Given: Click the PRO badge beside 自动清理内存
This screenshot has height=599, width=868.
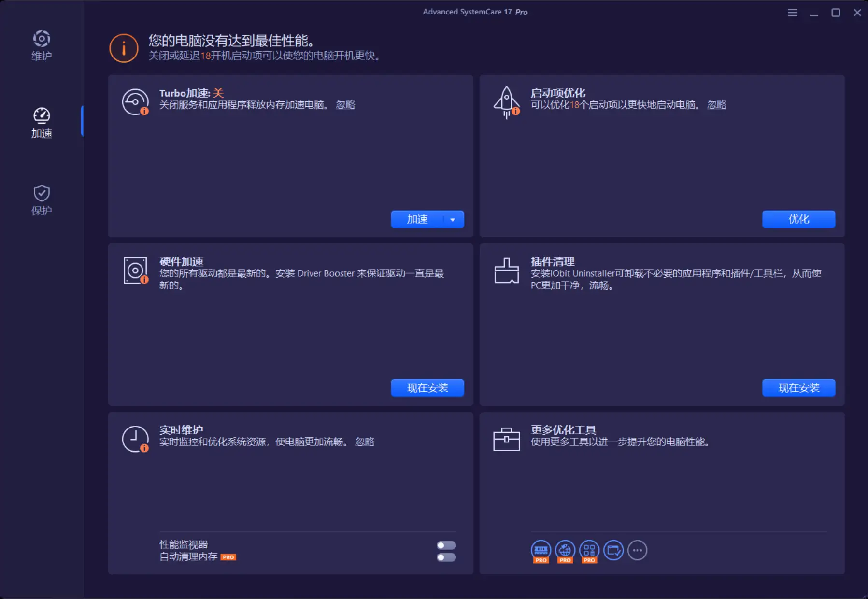Looking at the screenshot, I should pyautogui.click(x=228, y=557).
